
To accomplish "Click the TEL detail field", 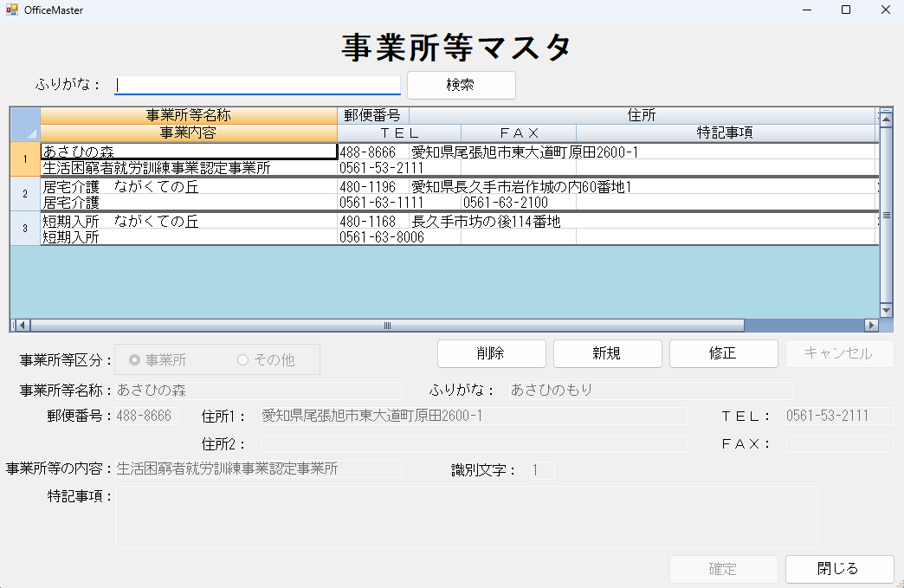I will [x=839, y=416].
